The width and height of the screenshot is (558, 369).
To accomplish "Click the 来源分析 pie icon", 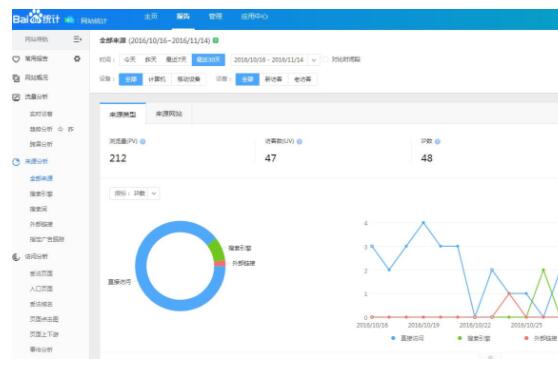I will (16, 162).
